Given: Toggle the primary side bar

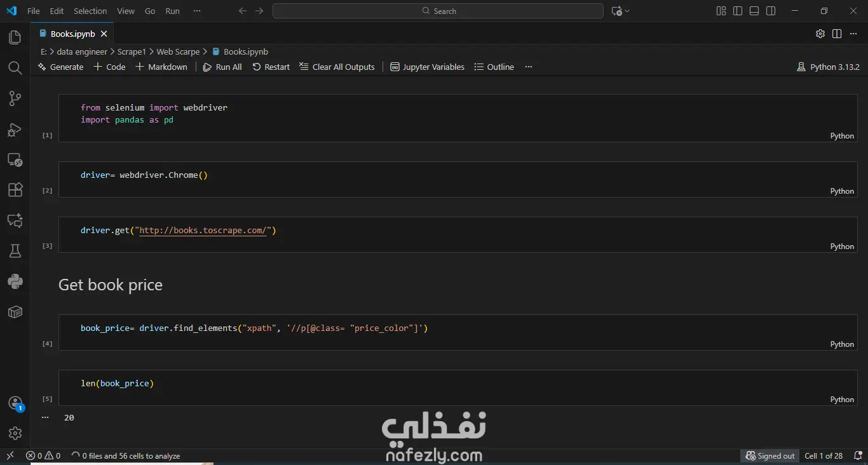Looking at the screenshot, I should (x=738, y=11).
